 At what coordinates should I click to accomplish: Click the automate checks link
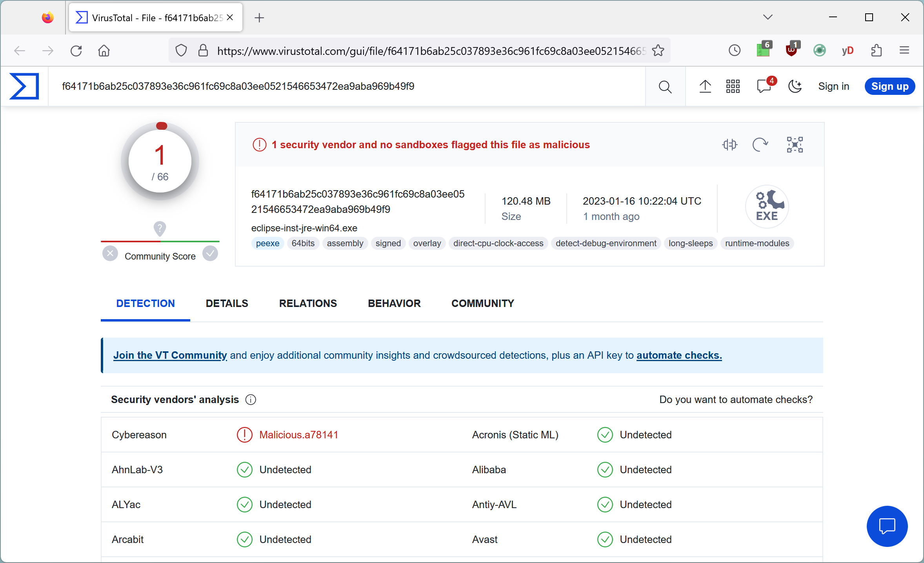[679, 355]
